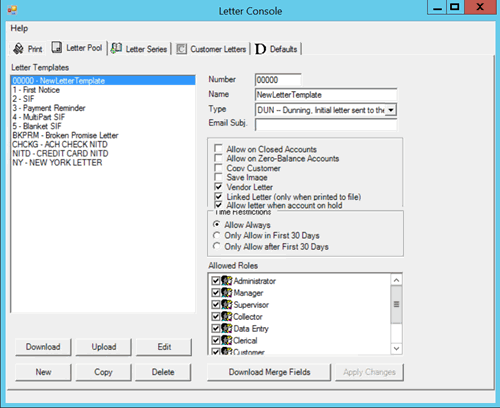Uncheck the Vendor Letter checkbox
The image size is (500, 408).
coord(218,187)
